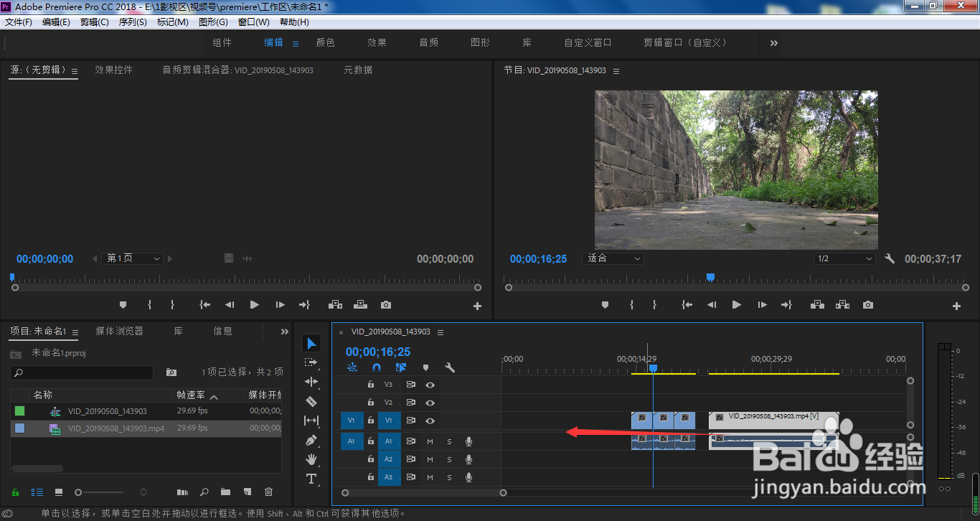Toggle V2 track output eye
980x521 pixels.
[x=430, y=403]
